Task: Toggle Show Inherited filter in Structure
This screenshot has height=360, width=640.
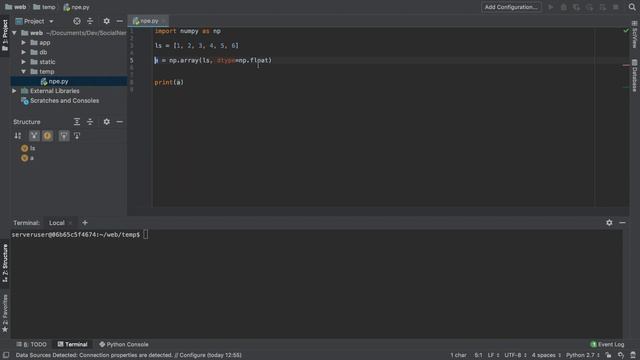Action: (34, 136)
